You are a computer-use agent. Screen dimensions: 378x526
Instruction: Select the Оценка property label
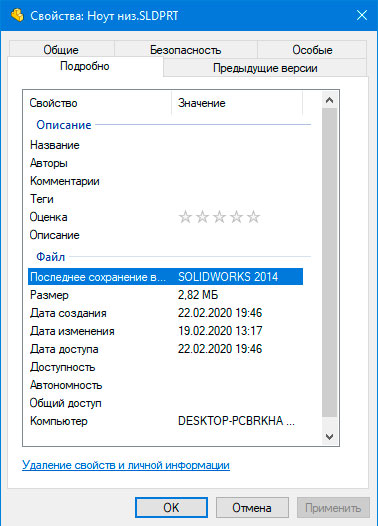click(48, 217)
